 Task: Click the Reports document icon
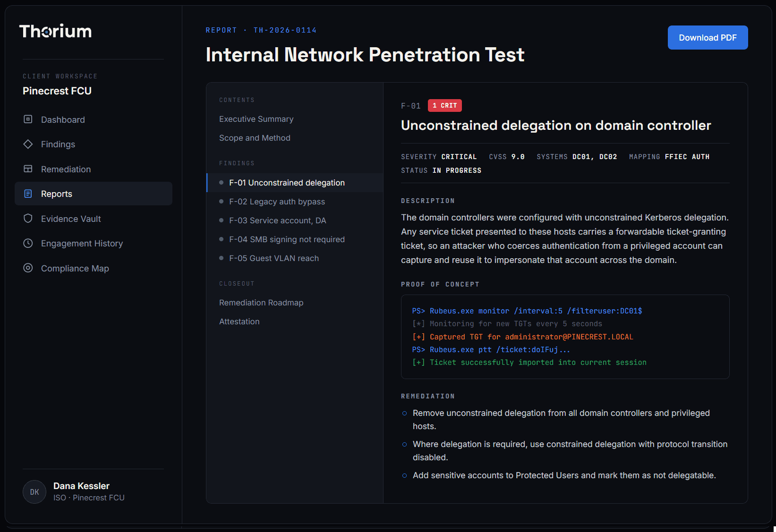coord(28,194)
